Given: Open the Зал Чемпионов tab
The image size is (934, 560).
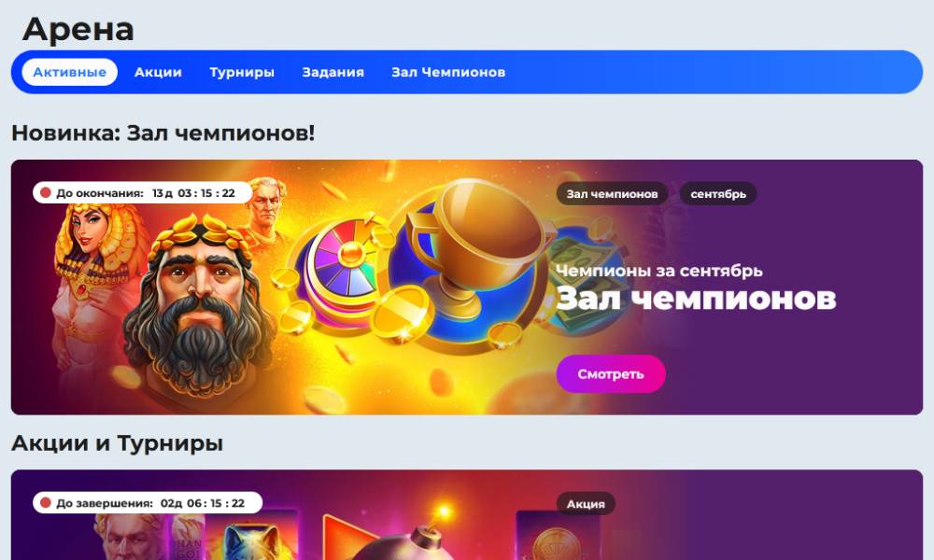Looking at the screenshot, I should (448, 72).
